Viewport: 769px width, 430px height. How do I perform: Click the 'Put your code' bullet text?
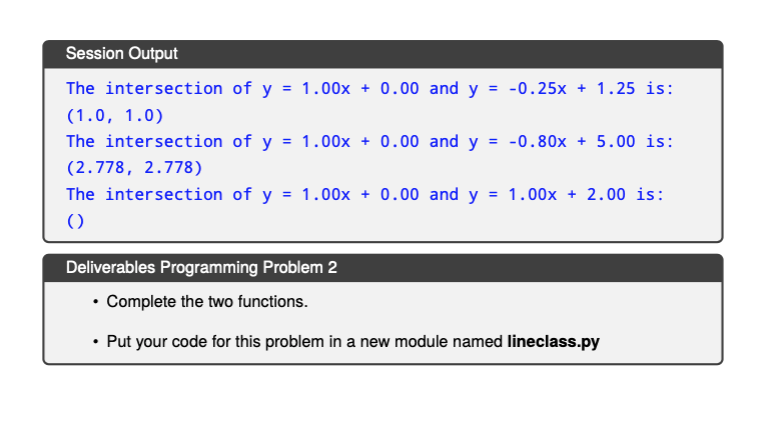click(x=353, y=342)
